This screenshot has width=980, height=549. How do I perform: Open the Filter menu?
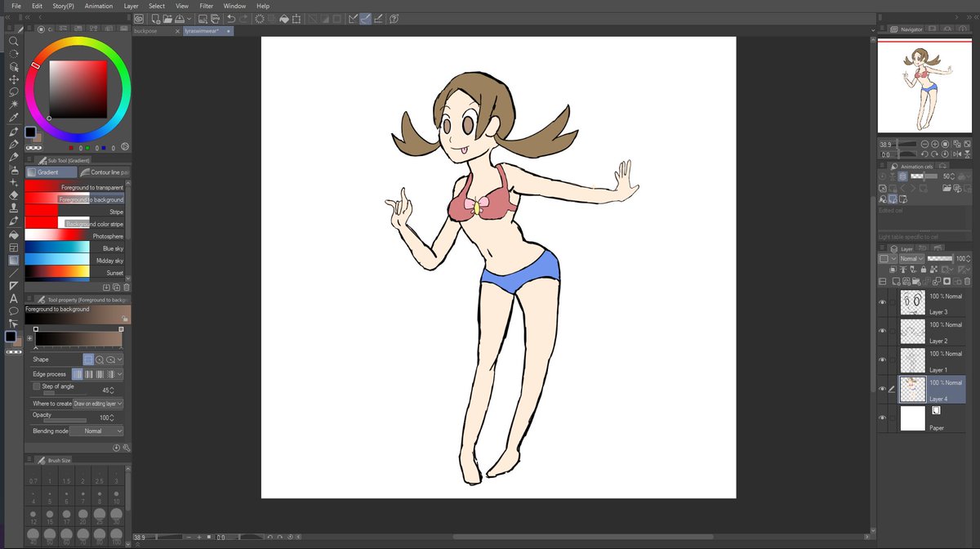[207, 6]
